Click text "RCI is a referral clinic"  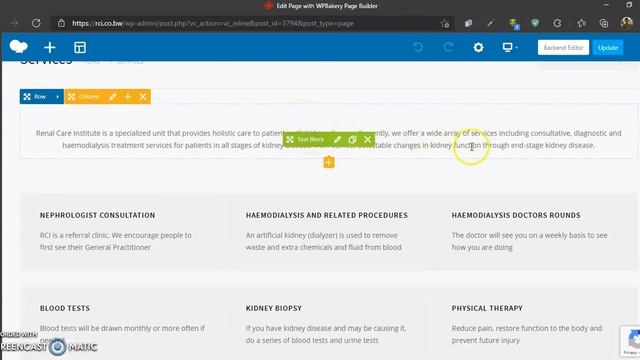click(74, 235)
